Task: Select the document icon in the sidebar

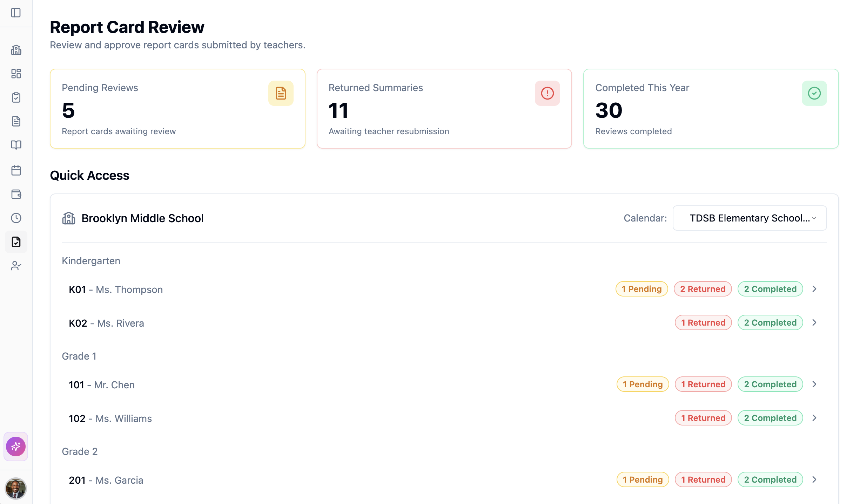Action: click(x=16, y=121)
